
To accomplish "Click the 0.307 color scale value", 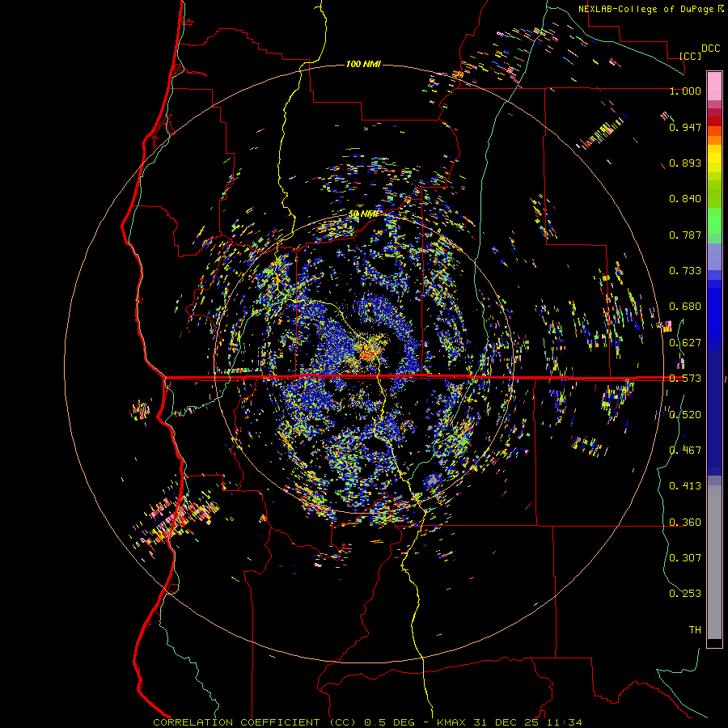I will [685, 557].
